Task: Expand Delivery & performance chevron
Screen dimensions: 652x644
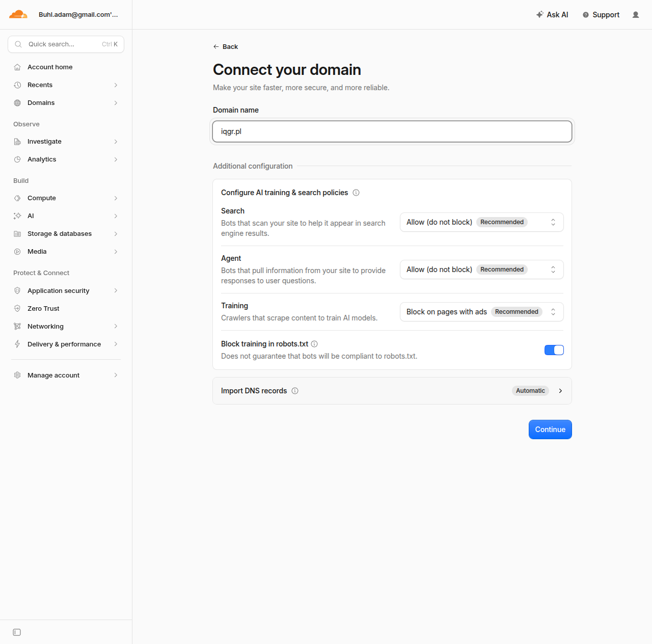Action: click(x=116, y=344)
